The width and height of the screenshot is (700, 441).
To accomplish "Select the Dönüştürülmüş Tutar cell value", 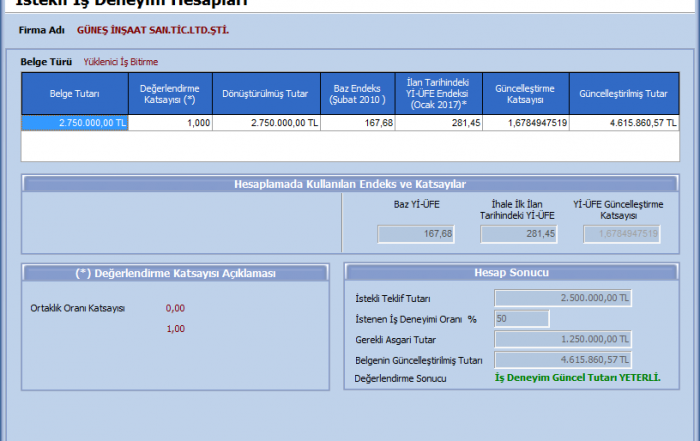I will pyautogui.click(x=266, y=123).
